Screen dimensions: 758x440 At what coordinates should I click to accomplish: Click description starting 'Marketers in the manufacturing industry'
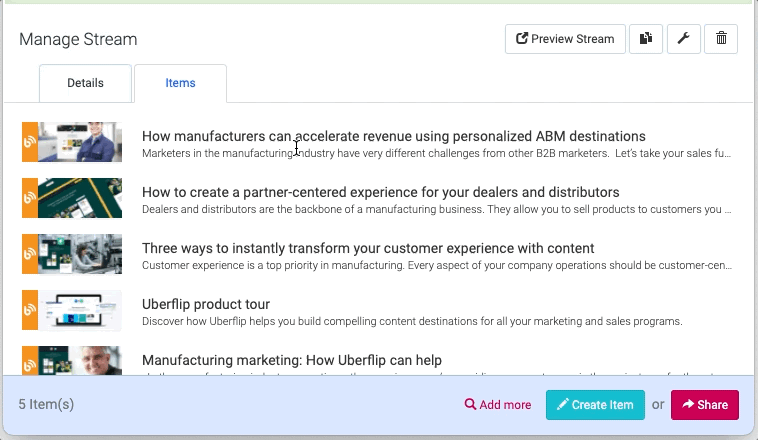(436, 154)
